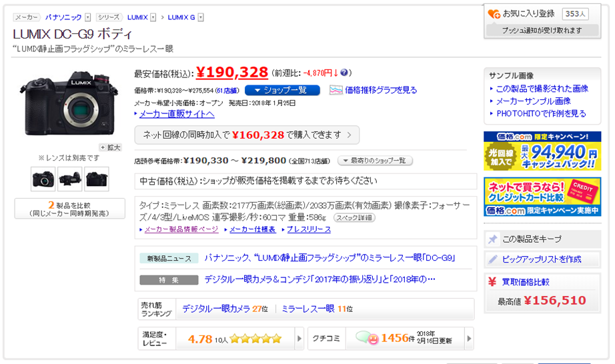
Task: Open the LUMIX series dropdown arrow
Action: (x=153, y=17)
